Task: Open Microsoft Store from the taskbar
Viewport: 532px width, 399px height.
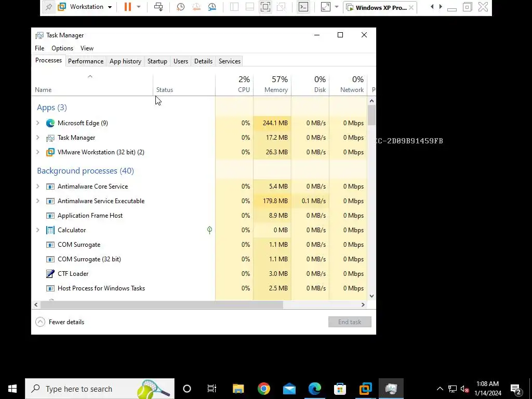Action: coord(340,389)
